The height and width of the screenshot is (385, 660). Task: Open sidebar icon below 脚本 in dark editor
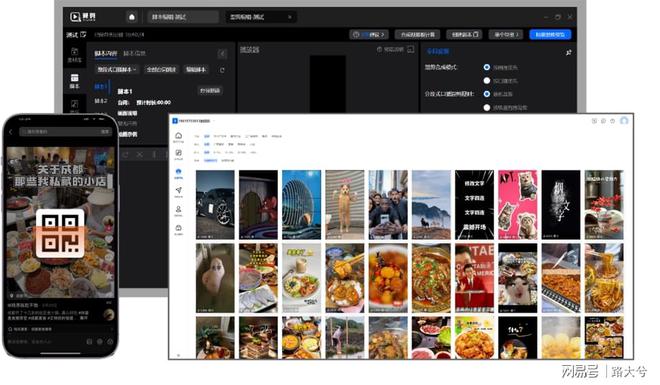point(75,105)
